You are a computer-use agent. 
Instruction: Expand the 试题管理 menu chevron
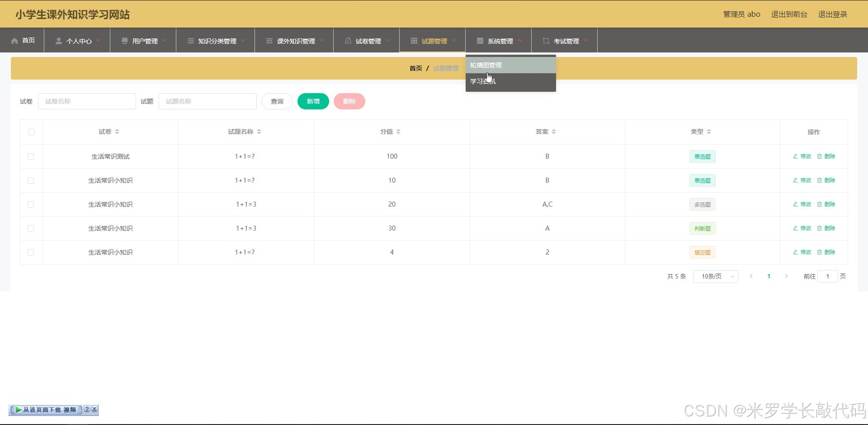[x=453, y=41]
